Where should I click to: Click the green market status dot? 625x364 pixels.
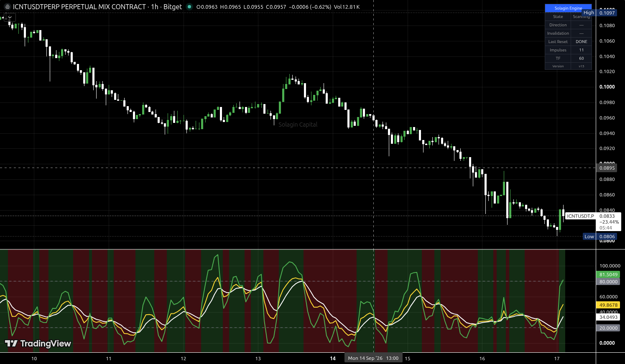[x=189, y=7]
